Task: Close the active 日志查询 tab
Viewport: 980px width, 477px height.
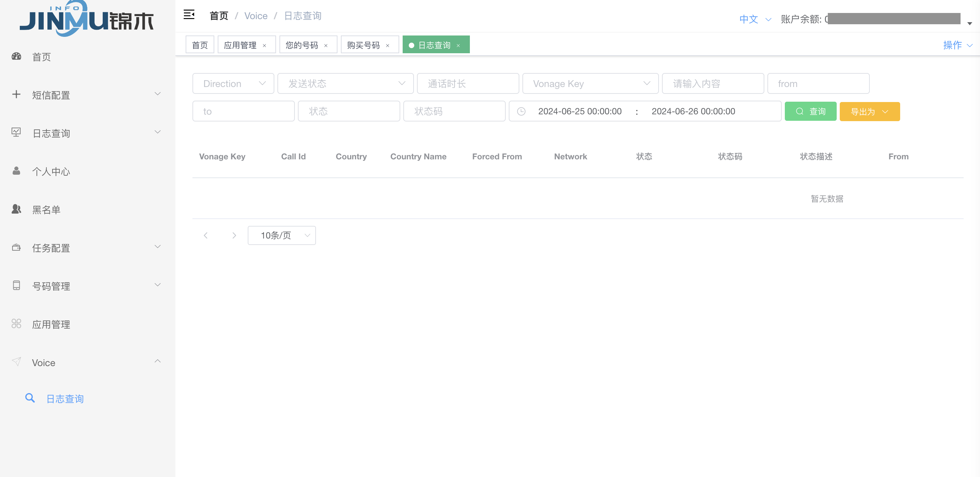Action: [458, 46]
